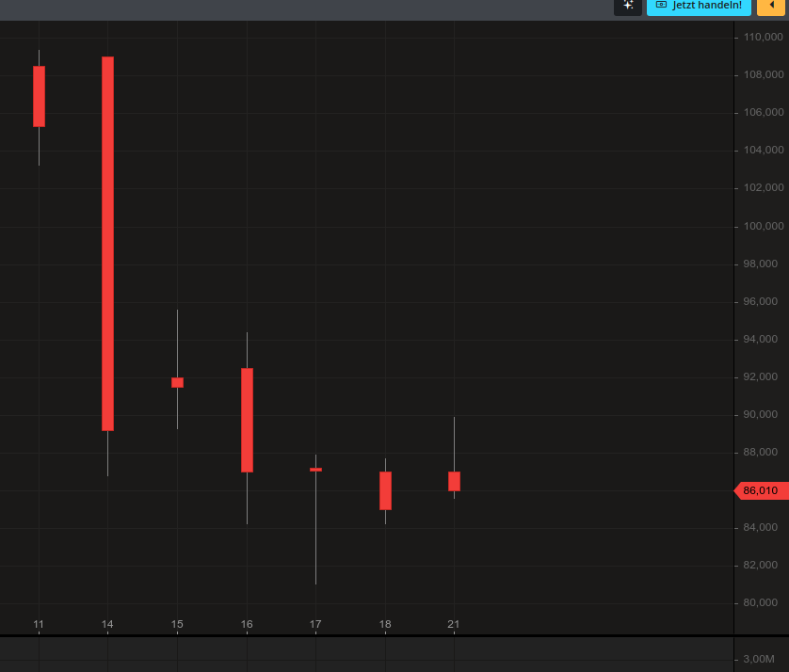The width and height of the screenshot is (789, 672).
Task: Select the long lower wick of day 17
Action: pos(315,527)
